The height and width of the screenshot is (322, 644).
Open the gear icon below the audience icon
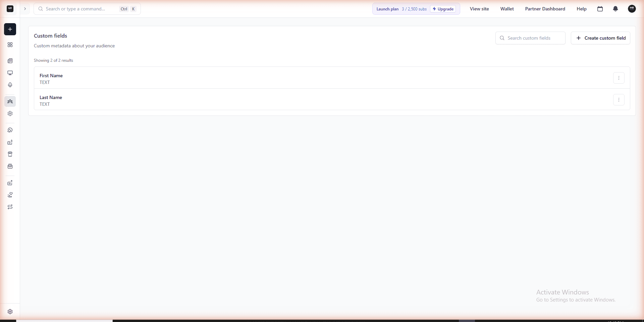coord(10,113)
